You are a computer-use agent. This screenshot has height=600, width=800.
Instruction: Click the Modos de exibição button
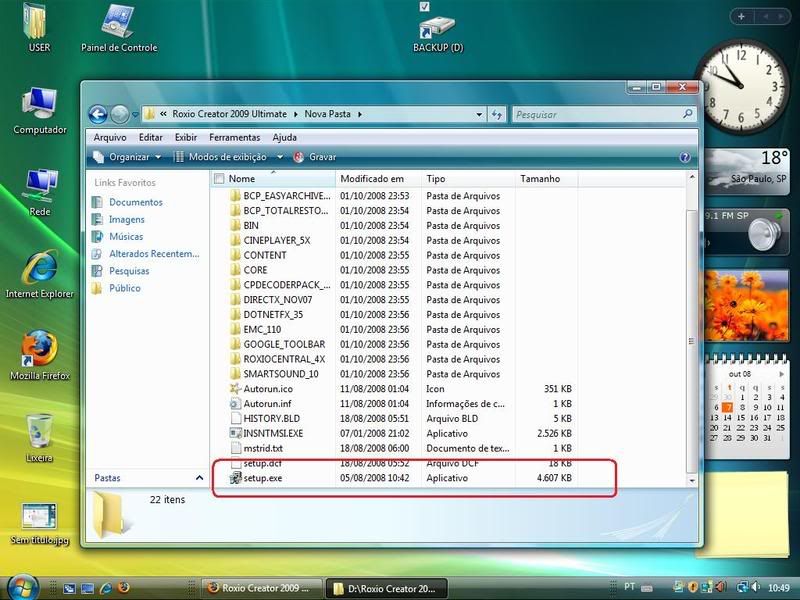pyautogui.click(x=221, y=157)
